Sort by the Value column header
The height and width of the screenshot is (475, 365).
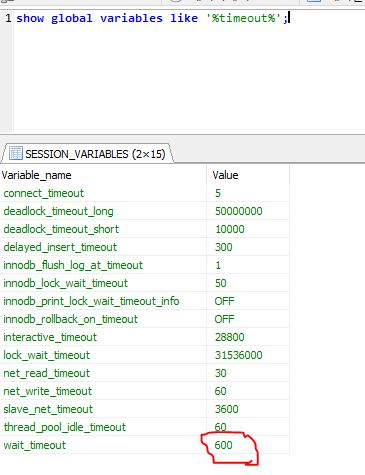[248, 175]
